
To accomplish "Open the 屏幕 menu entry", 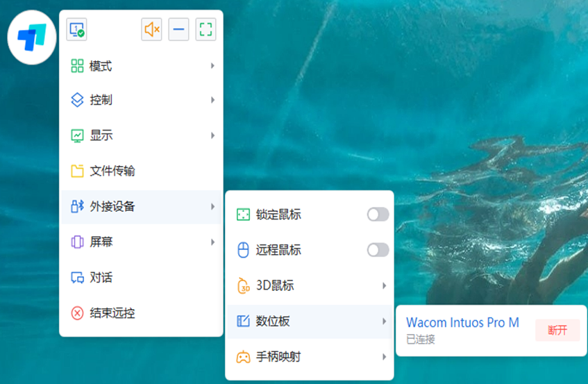I will [101, 242].
